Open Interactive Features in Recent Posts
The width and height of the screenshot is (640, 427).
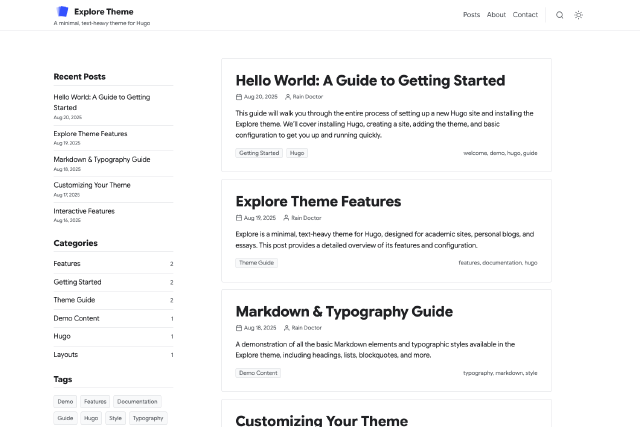tap(84, 211)
